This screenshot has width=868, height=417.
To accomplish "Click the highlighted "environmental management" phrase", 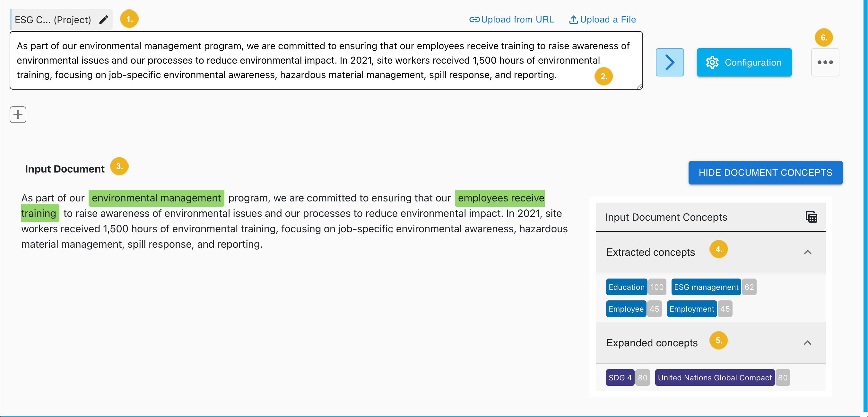I will pos(156,198).
